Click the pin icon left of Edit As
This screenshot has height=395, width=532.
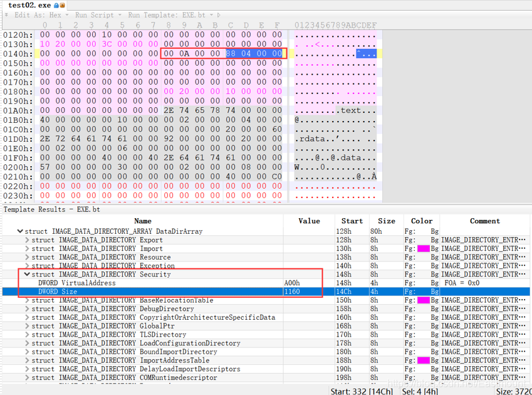tap(6, 15)
